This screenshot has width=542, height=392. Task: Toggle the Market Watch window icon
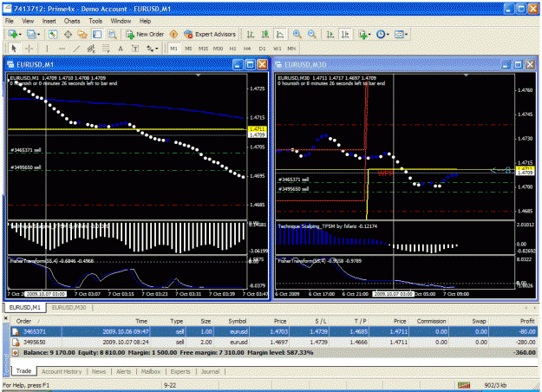tap(53, 34)
